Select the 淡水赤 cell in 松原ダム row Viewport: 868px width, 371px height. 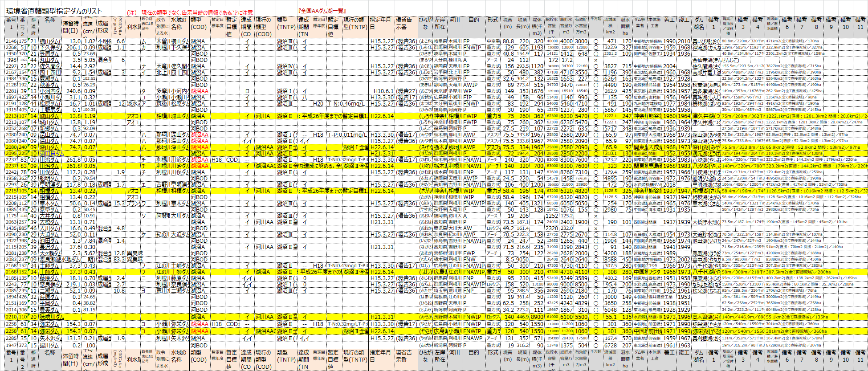point(134,103)
